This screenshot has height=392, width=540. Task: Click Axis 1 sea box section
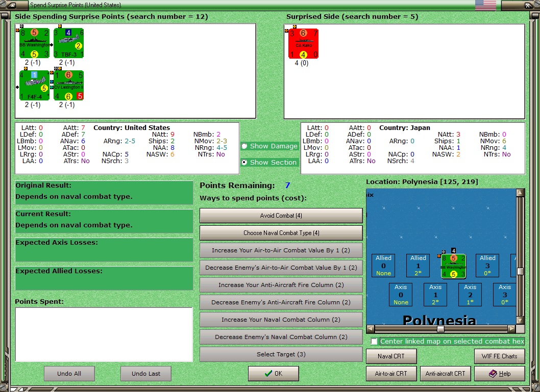435,295
